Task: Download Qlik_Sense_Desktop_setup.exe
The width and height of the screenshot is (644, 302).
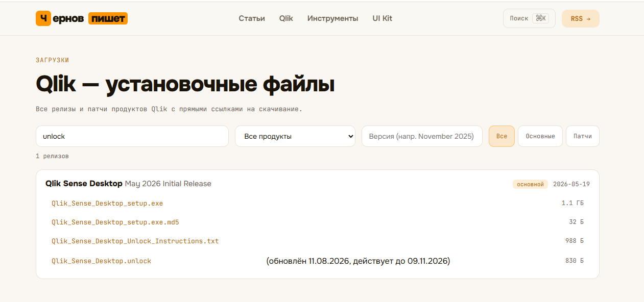Action: pos(107,203)
